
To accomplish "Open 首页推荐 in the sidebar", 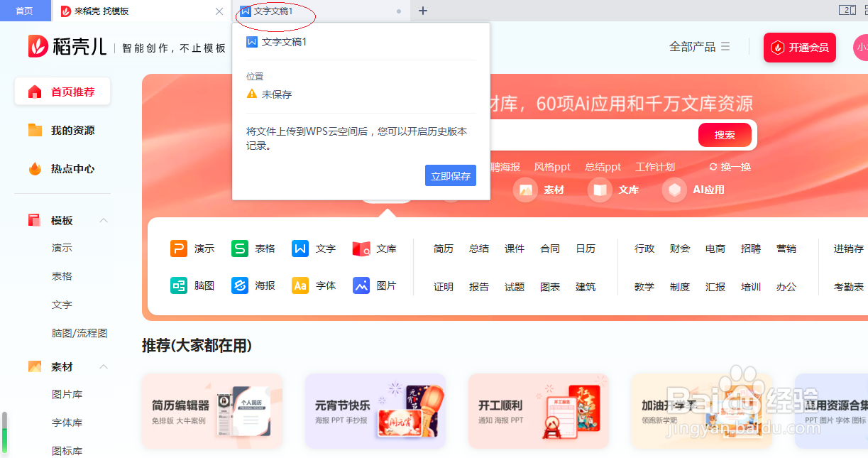I will pyautogui.click(x=62, y=92).
